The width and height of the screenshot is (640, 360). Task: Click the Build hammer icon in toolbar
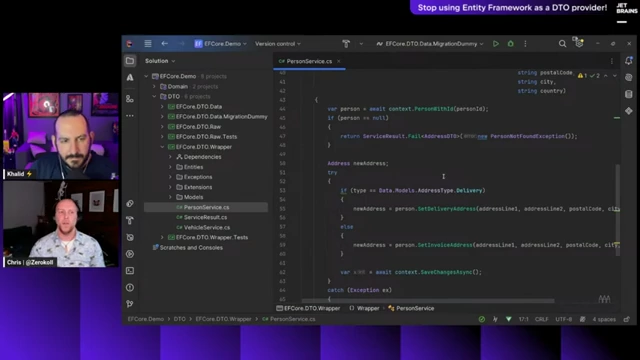coord(346,44)
